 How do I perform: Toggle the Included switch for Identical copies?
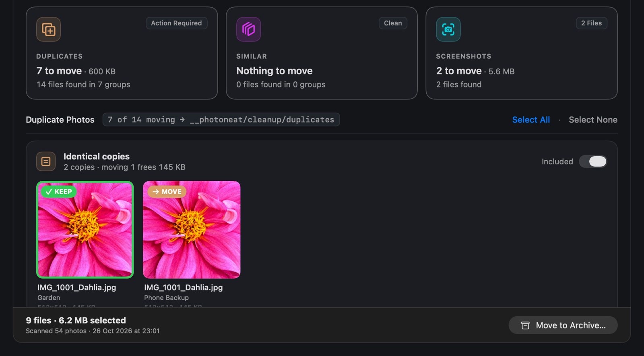(593, 161)
